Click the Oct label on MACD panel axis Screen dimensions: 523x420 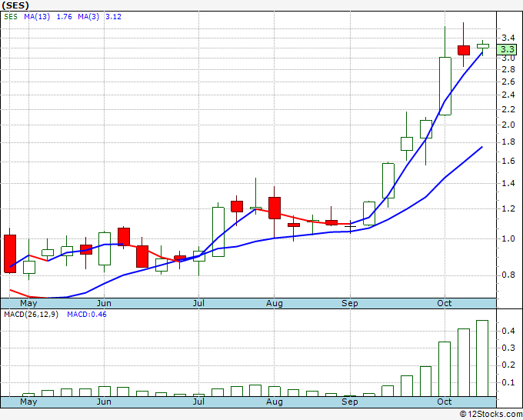pos(445,402)
